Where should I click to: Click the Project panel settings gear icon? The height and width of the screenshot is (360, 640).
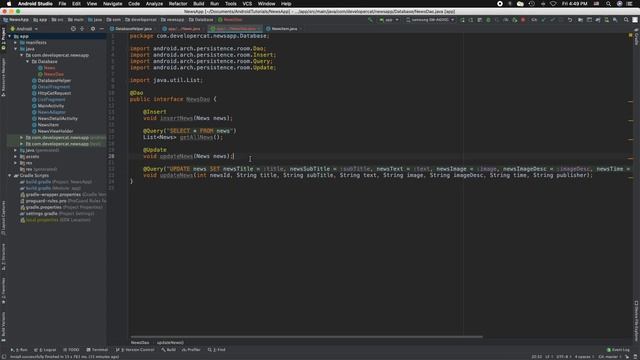(93, 29)
